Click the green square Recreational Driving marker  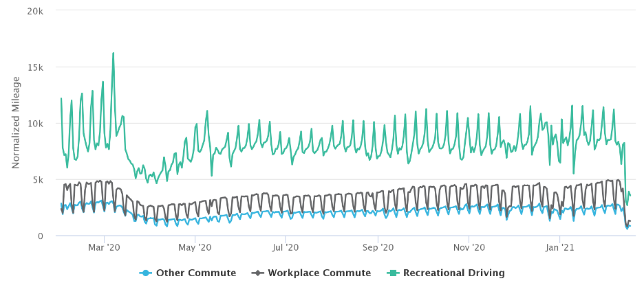coord(393,273)
